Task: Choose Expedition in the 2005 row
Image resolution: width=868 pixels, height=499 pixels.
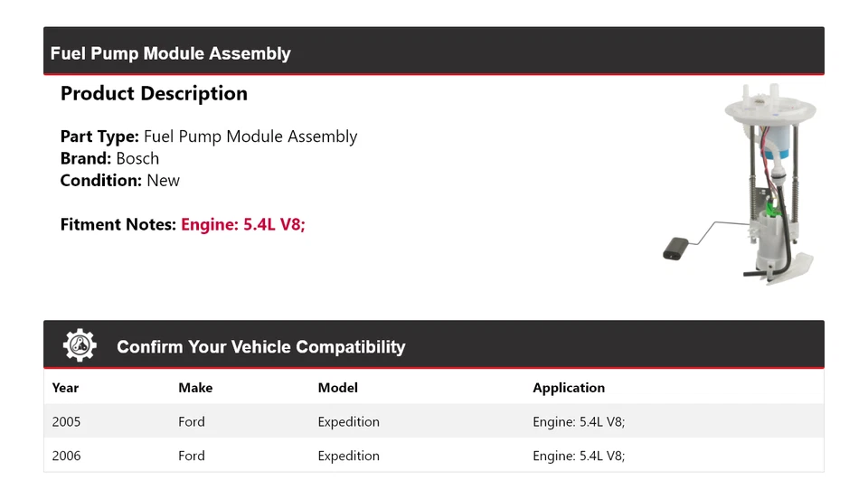Action: [348, 422]
